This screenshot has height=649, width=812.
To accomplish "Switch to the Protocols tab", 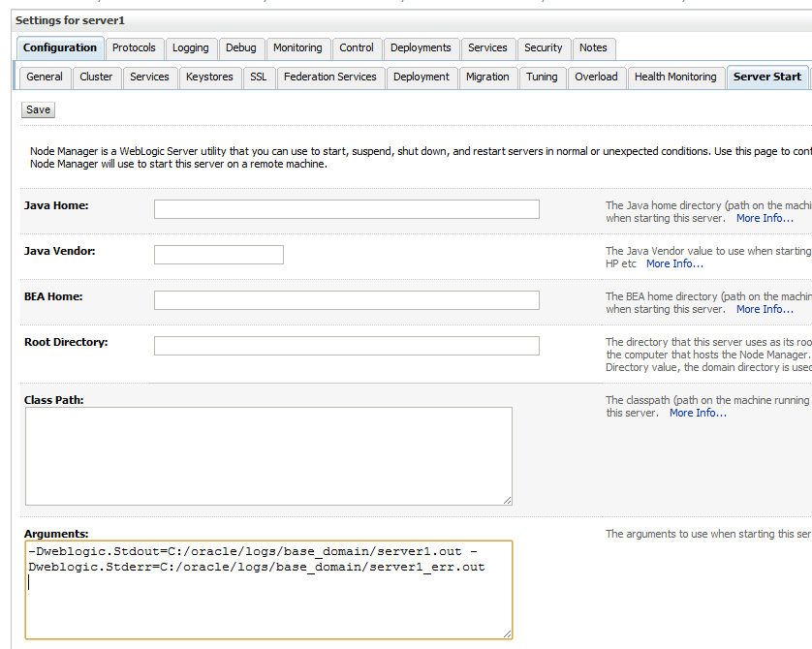I will coord(134,47).
